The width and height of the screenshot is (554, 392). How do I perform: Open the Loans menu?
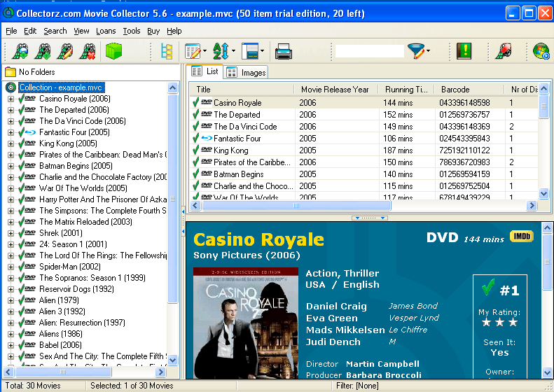click(x=106, y=31)
